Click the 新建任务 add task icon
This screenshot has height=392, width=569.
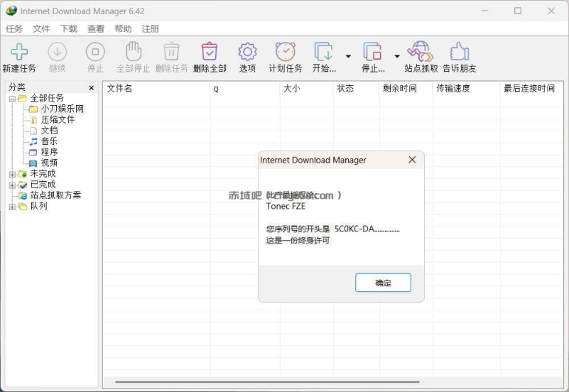click(x=19, y=52)
